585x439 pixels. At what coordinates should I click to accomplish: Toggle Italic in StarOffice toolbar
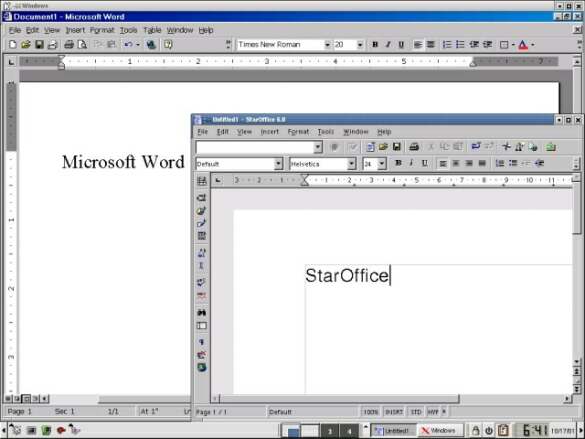click(411, 163)
